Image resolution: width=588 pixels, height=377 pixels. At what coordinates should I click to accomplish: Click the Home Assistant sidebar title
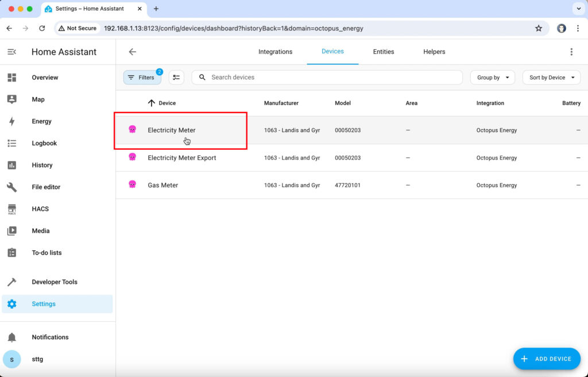coord(64,52)
